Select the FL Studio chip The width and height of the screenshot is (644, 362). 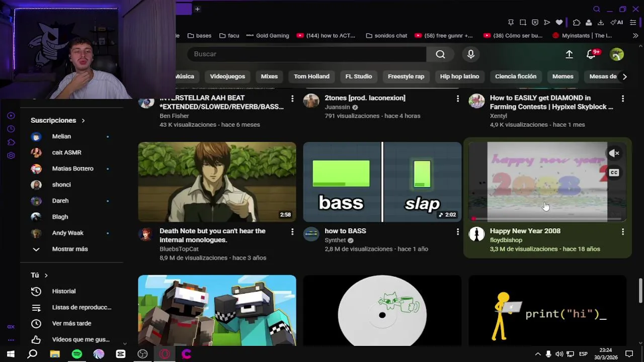359,76
